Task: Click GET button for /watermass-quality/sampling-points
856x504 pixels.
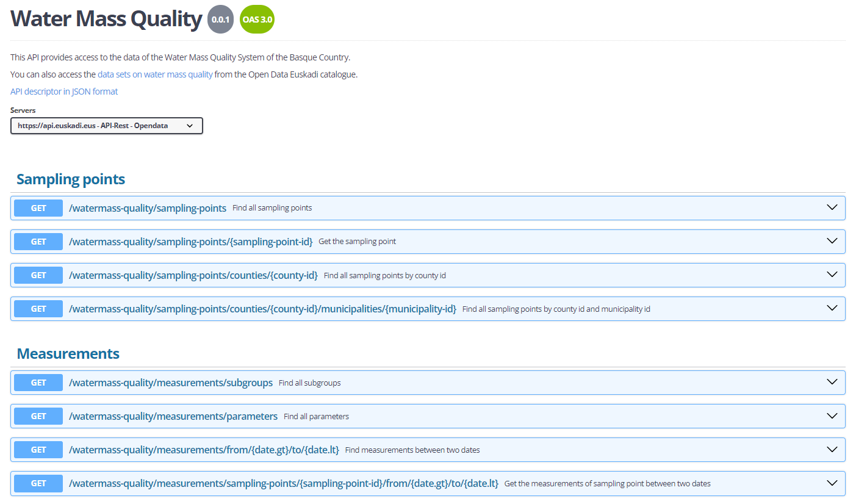Action: click(38, 208)
